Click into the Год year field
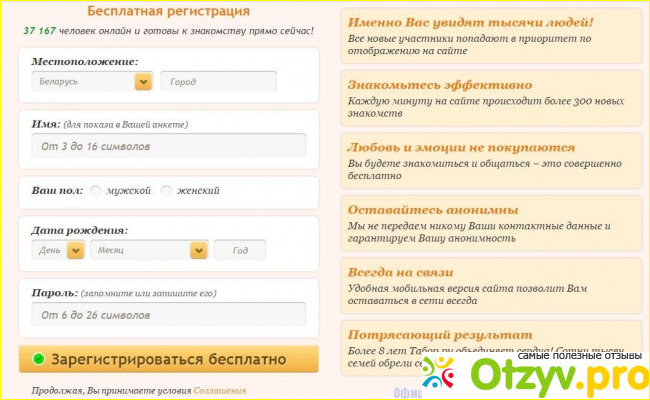The height and width of the screenshot is (400, 650). click(x=239, y=251)
